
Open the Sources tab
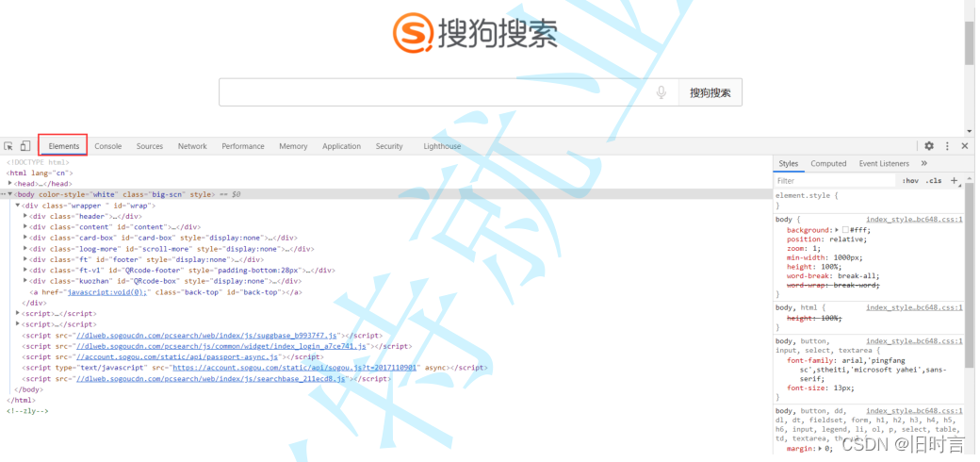[x=150, y=146]
